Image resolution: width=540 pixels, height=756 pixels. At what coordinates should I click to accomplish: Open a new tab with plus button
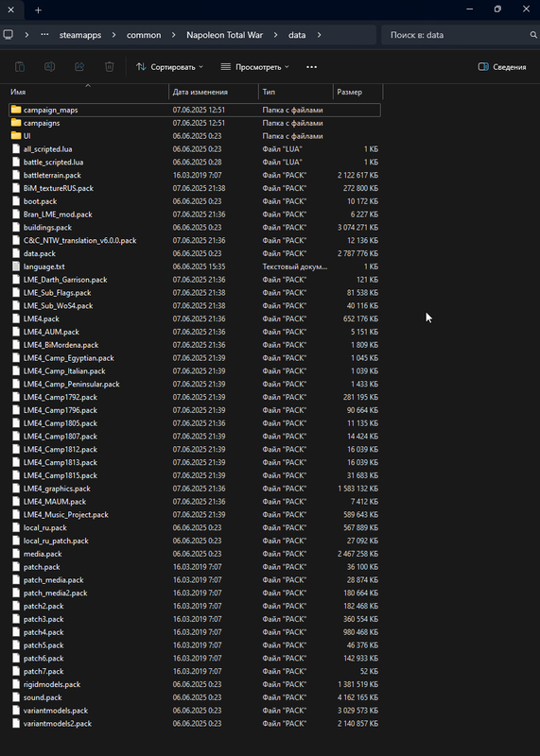pos(39,9)
